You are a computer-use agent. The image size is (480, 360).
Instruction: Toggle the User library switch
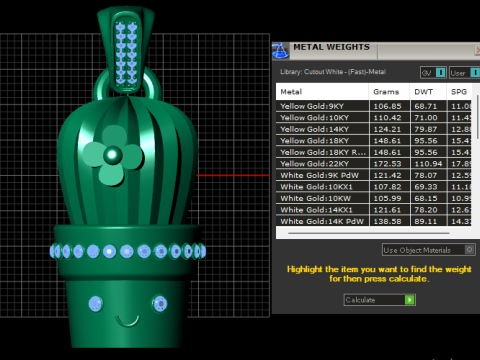click(x=475, y=72)
